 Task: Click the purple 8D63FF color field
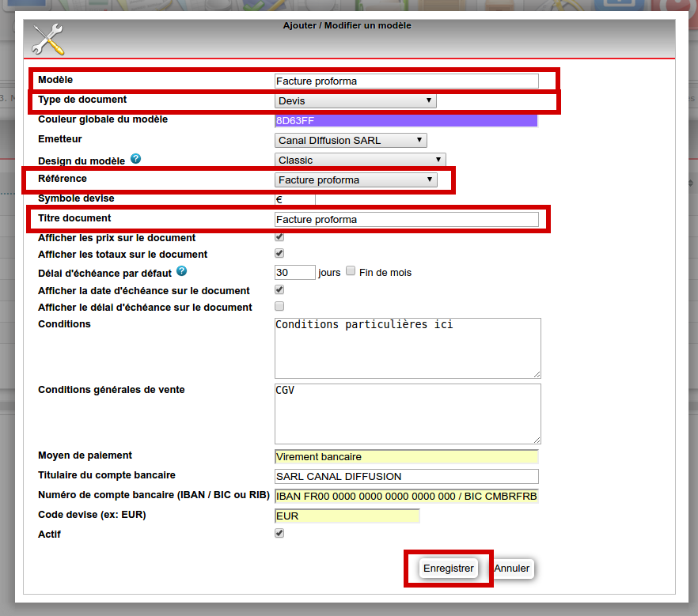coord(406,119)
